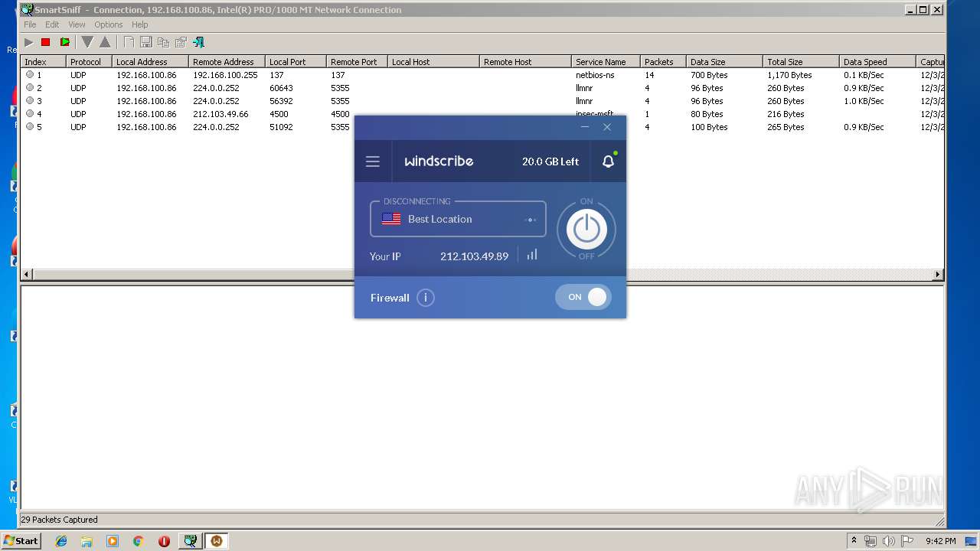Toggle the Windscribe power button
The width and height of the screenshot is (980, 551).
(x=586, y=229)
